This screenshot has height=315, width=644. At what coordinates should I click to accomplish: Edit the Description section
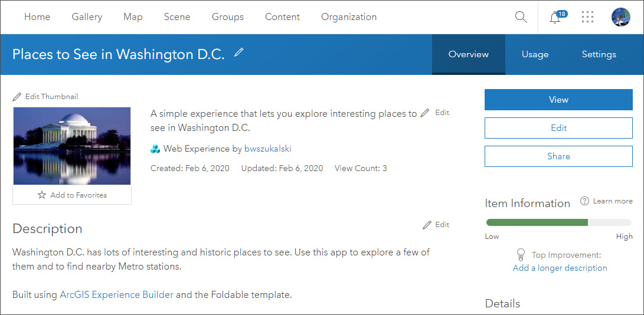click(x=436, y=225)
